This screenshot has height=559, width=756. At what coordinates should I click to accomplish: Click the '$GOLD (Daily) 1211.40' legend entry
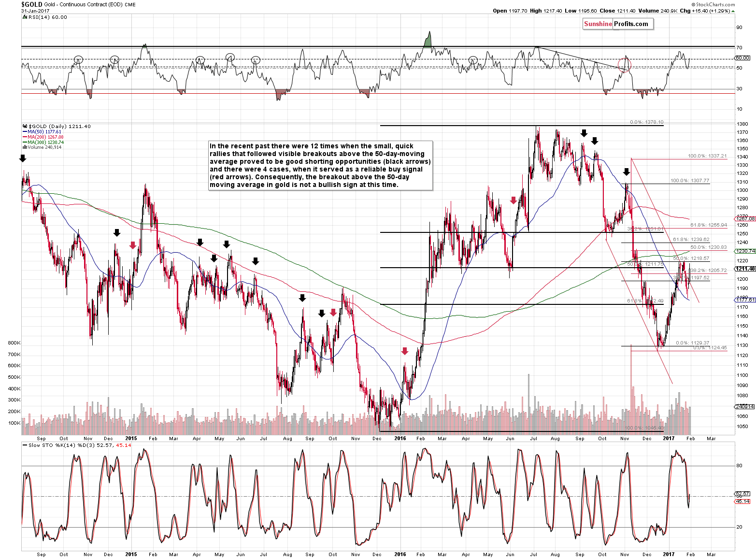(59, 127)
